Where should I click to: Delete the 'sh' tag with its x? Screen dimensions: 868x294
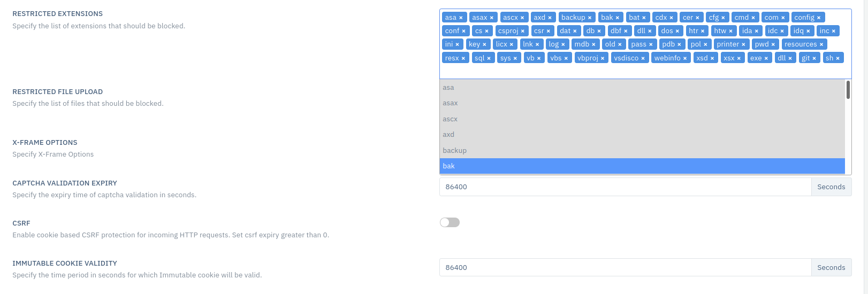click(838, 58)
